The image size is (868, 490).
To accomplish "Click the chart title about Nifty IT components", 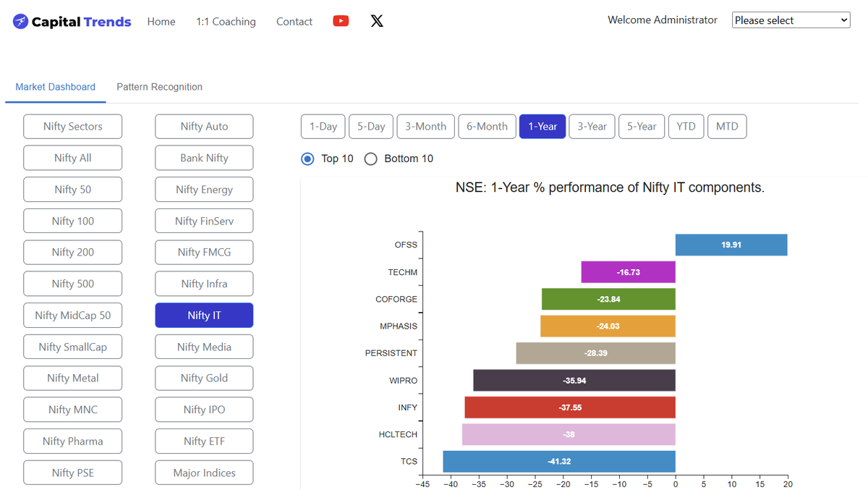I will (610, 187).
